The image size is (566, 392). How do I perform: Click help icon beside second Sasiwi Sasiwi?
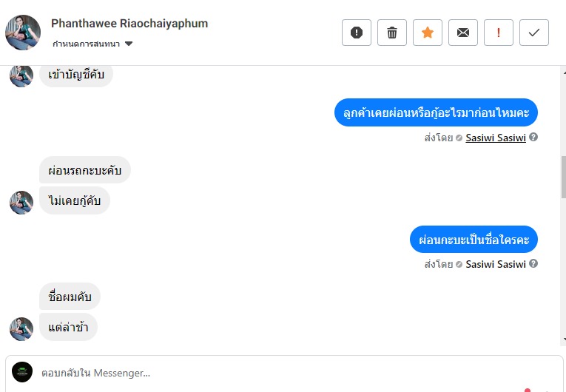pyautogui.click(x=533, y=263)
